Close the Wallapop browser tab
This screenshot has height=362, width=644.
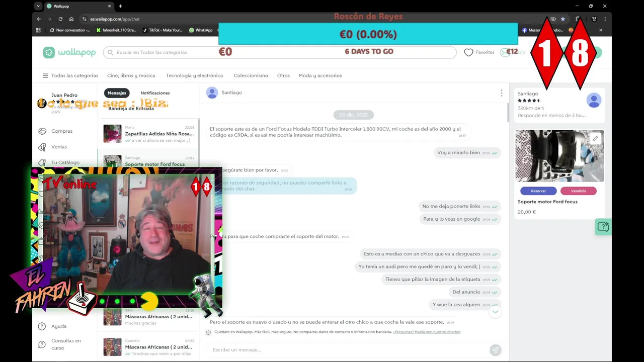click(x=110, y=6)
